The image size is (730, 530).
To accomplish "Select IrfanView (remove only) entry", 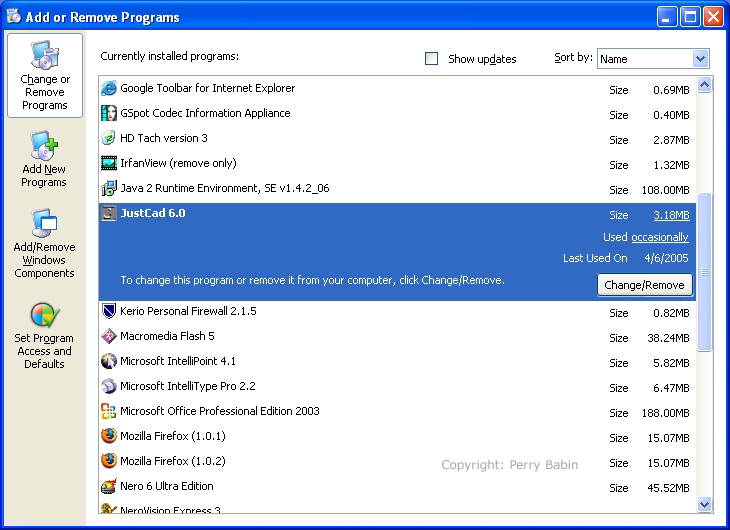I will 397,163.
